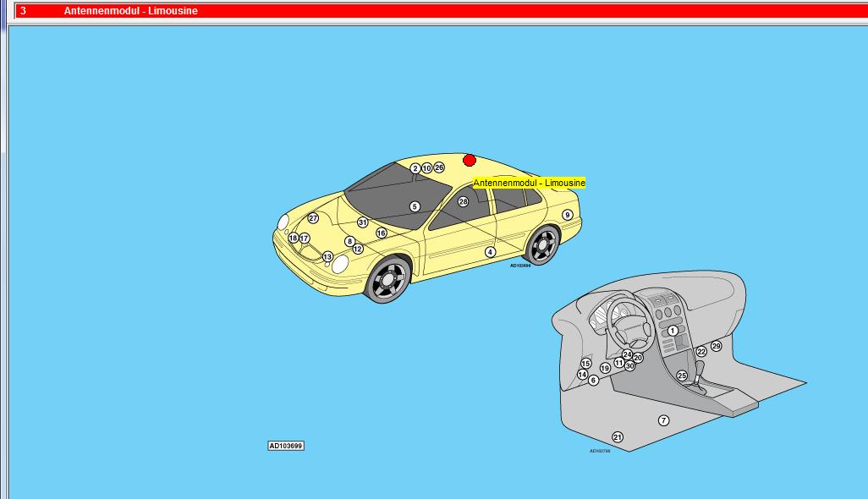Click marker 21 on the floor area
Screen dimensions: 868x499
coord(618,437)
